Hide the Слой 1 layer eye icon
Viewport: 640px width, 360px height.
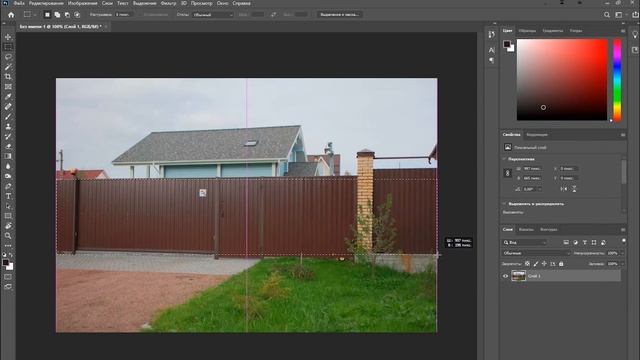tap(505, 276)
